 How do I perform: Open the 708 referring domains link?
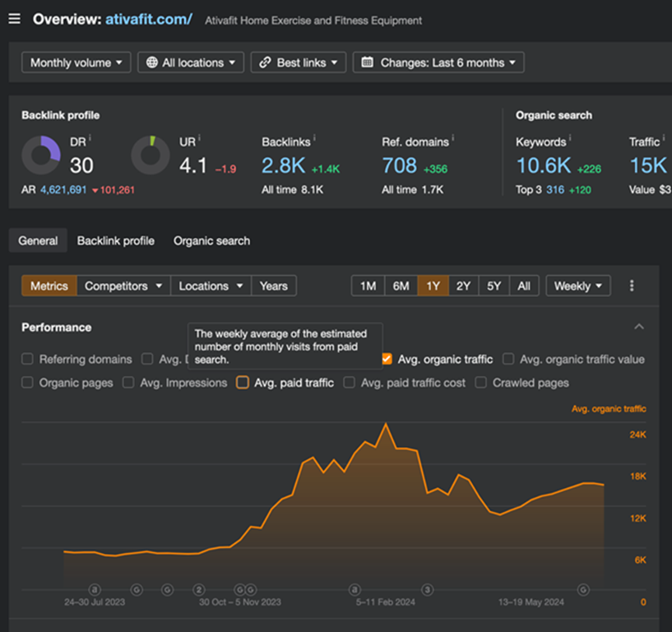pyautogui.click(x=400, y=165)
